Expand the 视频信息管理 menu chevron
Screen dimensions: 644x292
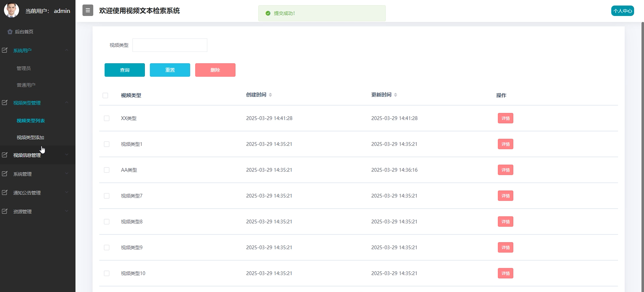(x=67, y=155)
